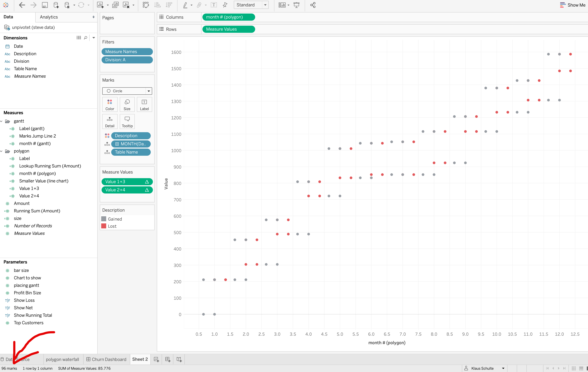588x372 pixels.
Task: Open the Clear Sheet dropdown arrow
Action: [133, 5]
